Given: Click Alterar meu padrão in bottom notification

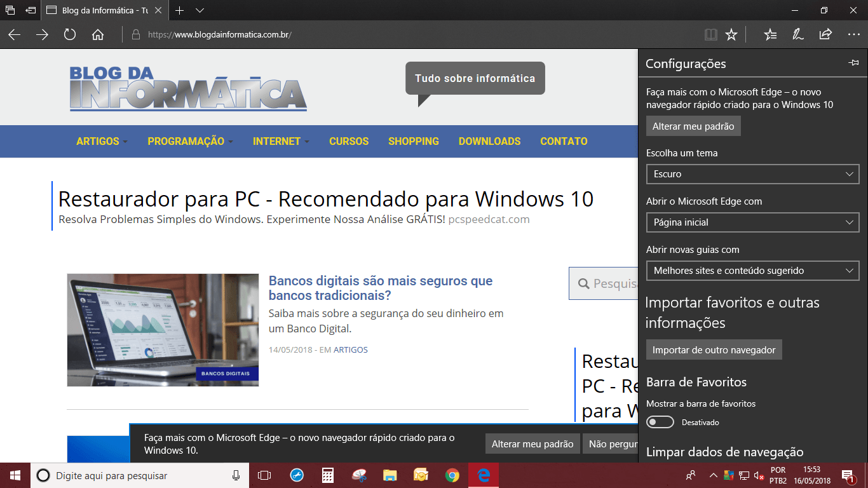Looking at the screenshot, I should pyautogui.click(x=532, y=444).
